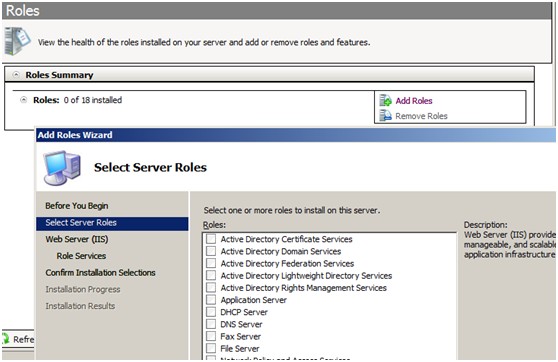558x362 pixels.
Task: Click the Add Roles link
Action: 414,101
